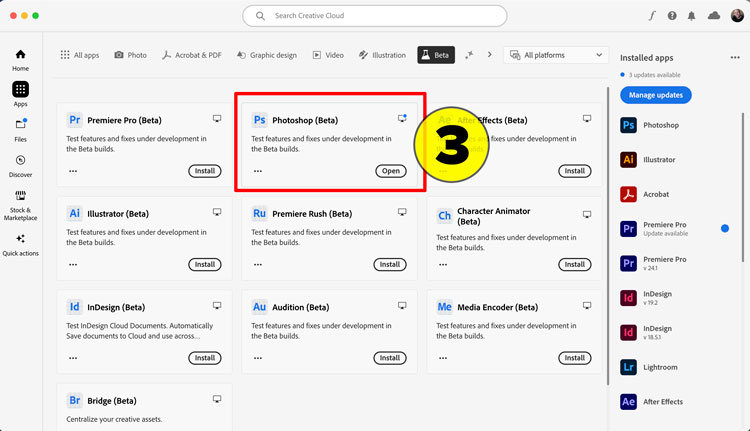Open Files in the sidebar

[x=20, y=130]
